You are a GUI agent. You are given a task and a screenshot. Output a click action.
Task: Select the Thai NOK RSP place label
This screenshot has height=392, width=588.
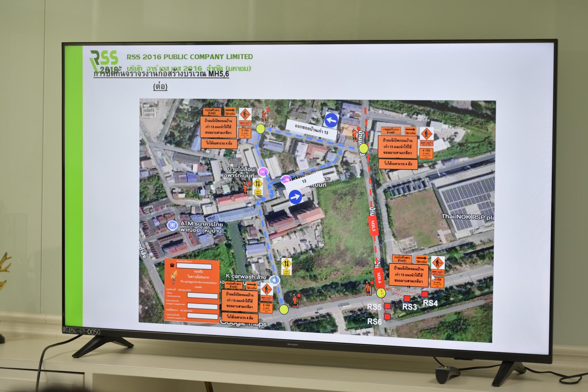point(467,217)
